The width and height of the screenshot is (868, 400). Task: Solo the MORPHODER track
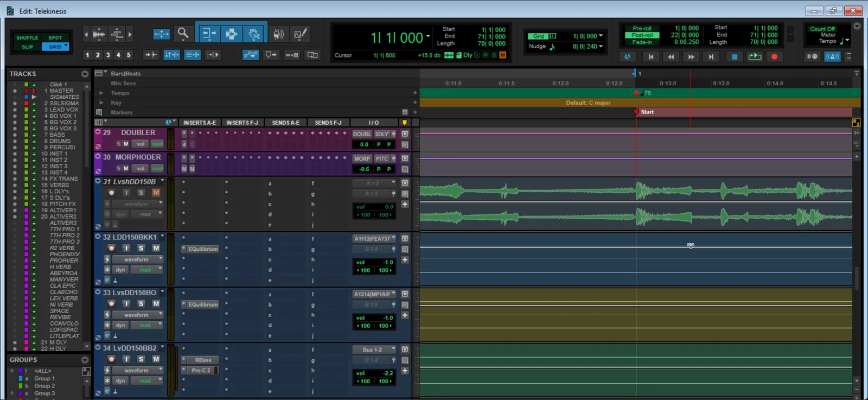(118, 168)
